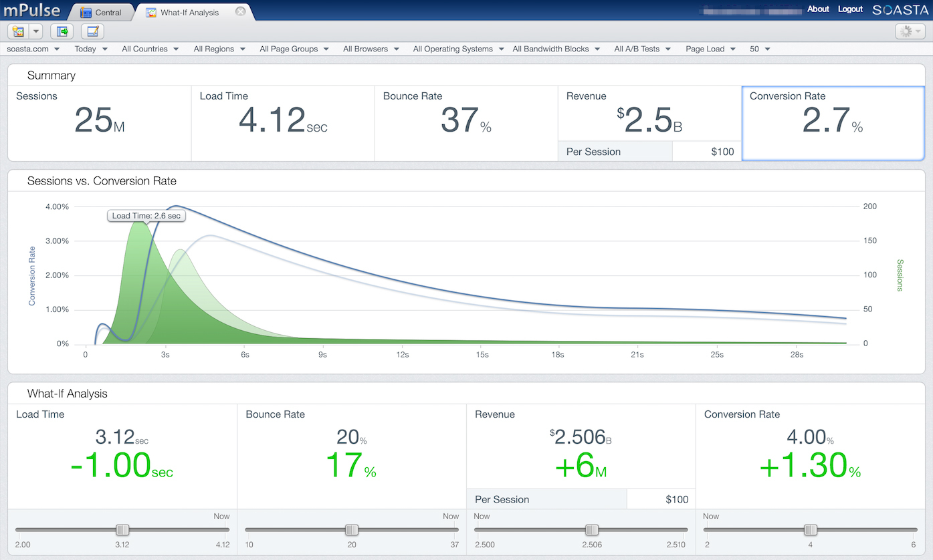Click the SOASTA logo
The width and height of the screenshot is (933, 560).
point(900,10)
